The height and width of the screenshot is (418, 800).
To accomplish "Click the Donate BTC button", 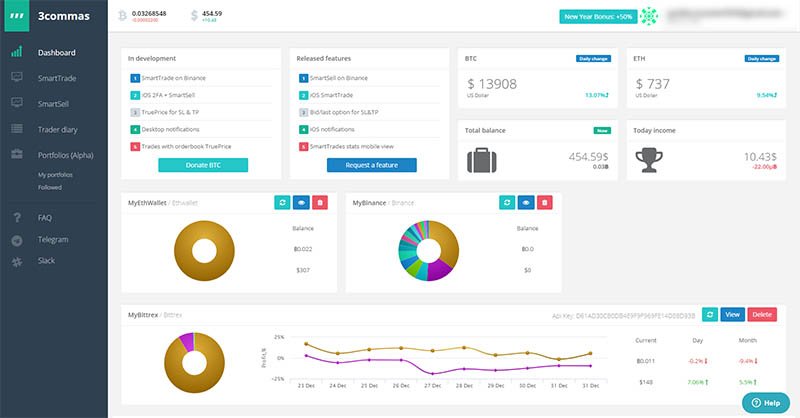I will tap(203, 165).
